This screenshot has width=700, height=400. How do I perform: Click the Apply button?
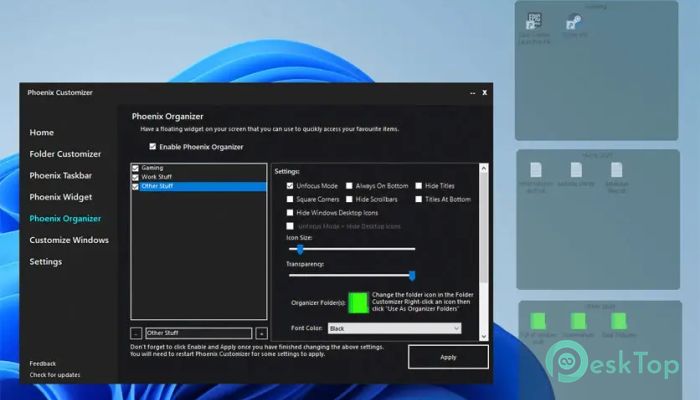[448, 357]
